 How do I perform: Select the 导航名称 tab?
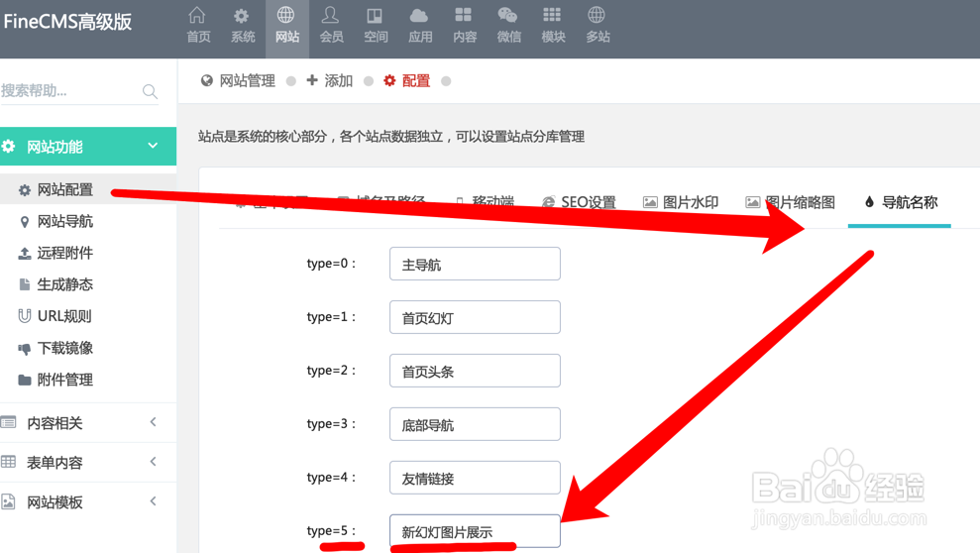click(900, 202)
